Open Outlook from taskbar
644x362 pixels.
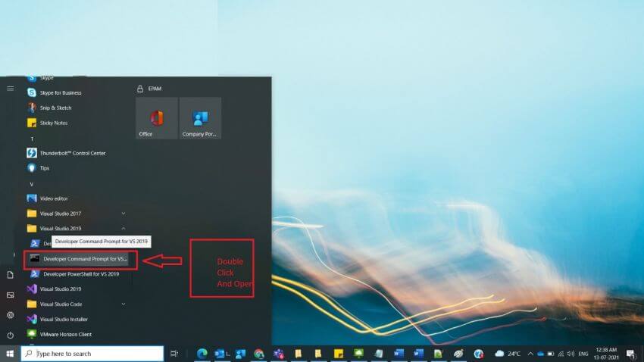(220, 354)
